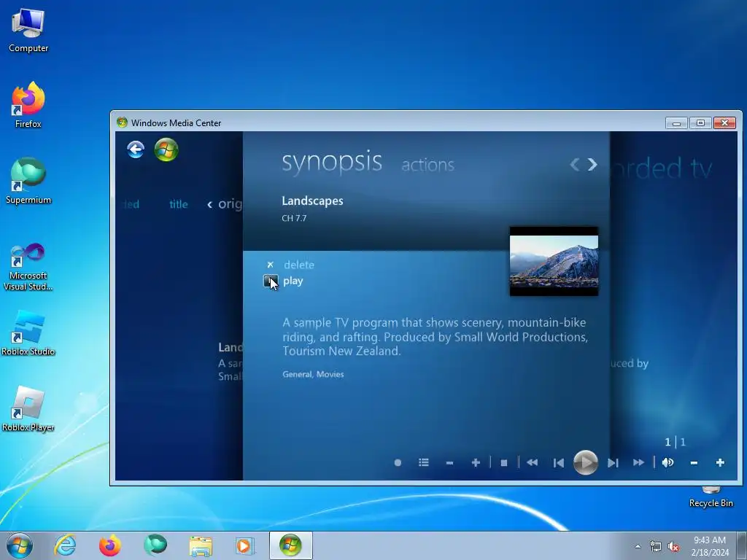
Task: Lower volume with the minus button
Action: (x=694, y=462)
